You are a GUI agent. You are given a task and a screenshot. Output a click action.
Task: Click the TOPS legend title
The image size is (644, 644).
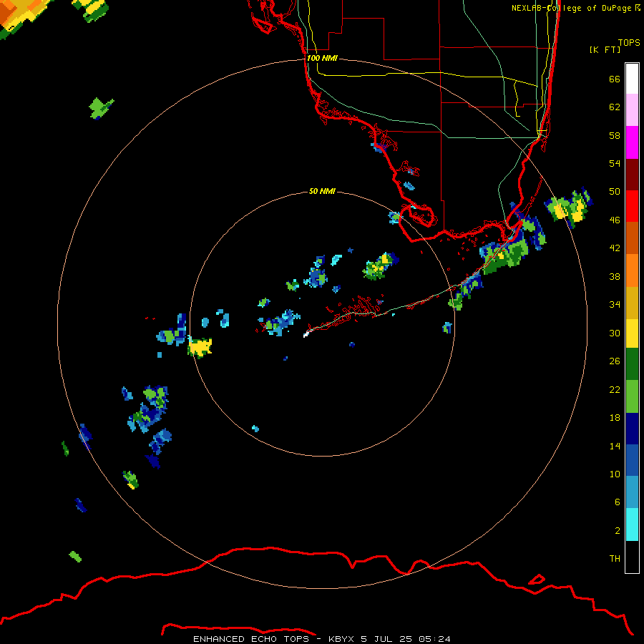[x=629, y=42]
